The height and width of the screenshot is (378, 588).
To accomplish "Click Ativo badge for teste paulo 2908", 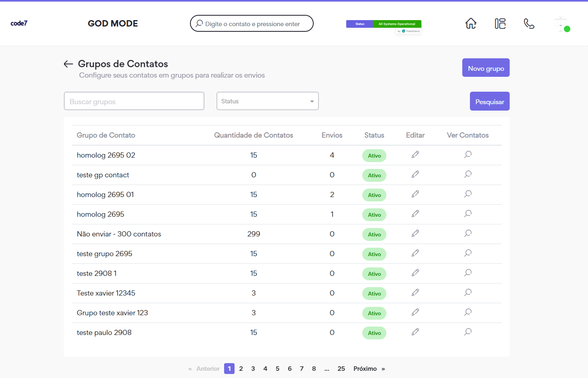I will (x=374, y=333).
